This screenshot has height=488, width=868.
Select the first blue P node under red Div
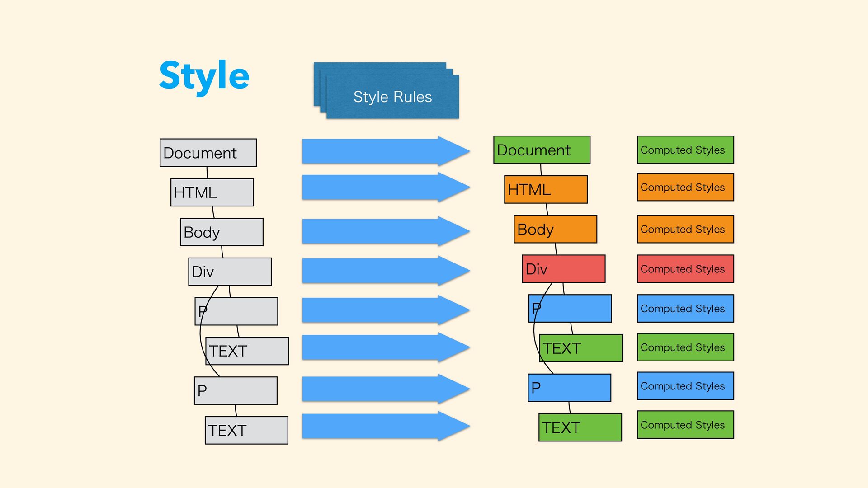pos(570,309)
